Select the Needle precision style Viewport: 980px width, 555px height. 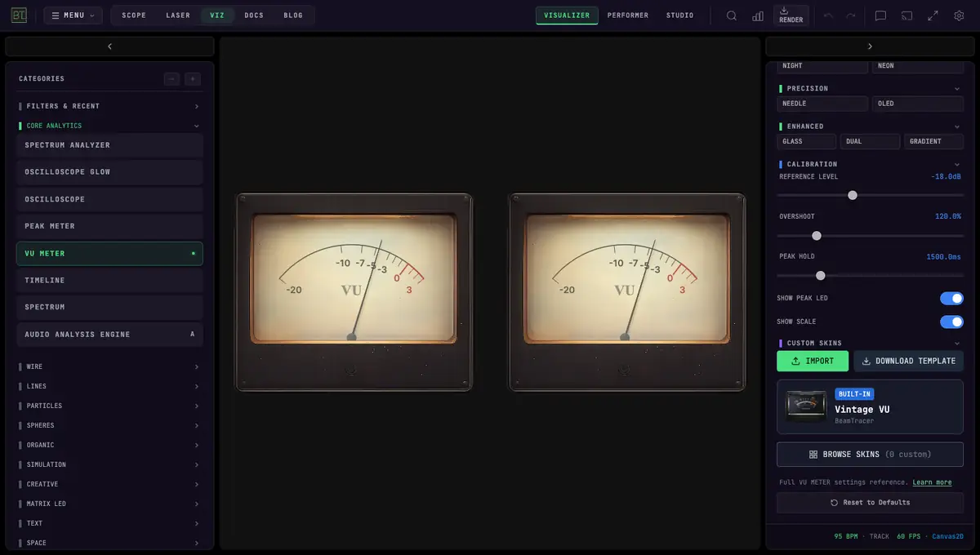822,104
